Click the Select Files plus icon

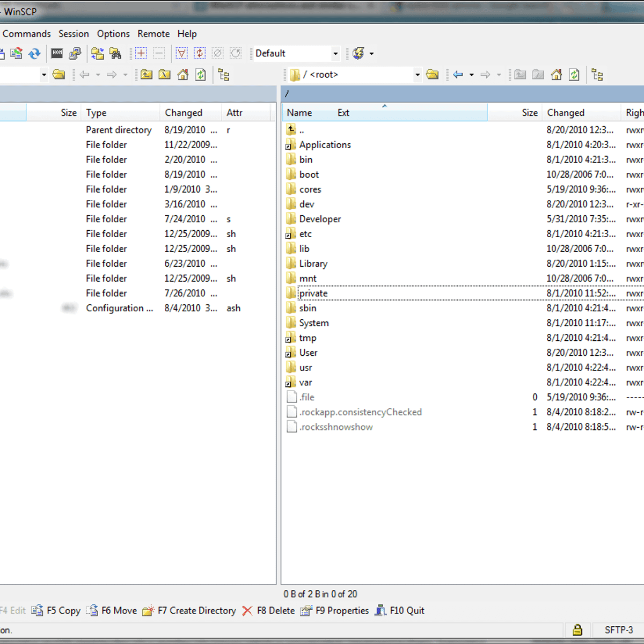(x=141, y=53)
